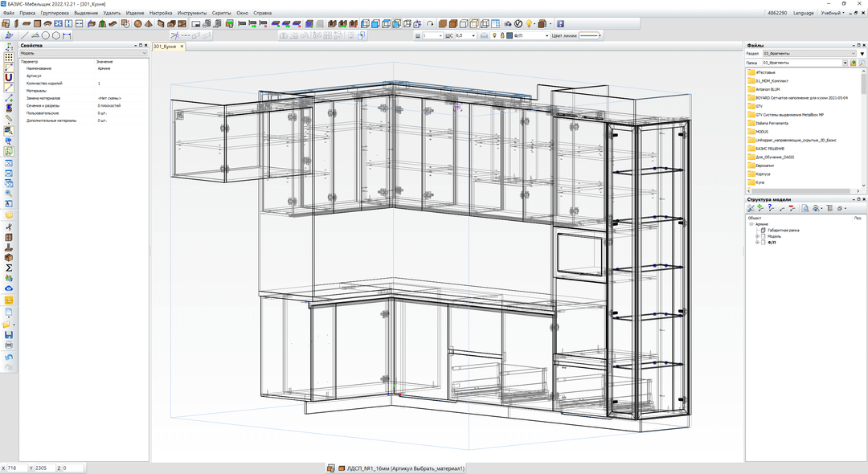Select the line drawing tool
Image resolution: width=868 pixels, height=474 pixels.
coord(25,35)
